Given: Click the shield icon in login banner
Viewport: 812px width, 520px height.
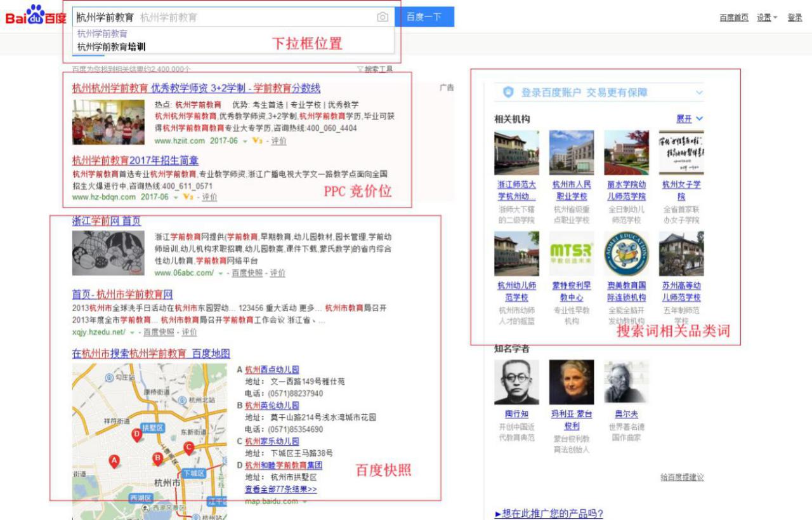Looking at the screenshot, I should (x=507, y=93).
